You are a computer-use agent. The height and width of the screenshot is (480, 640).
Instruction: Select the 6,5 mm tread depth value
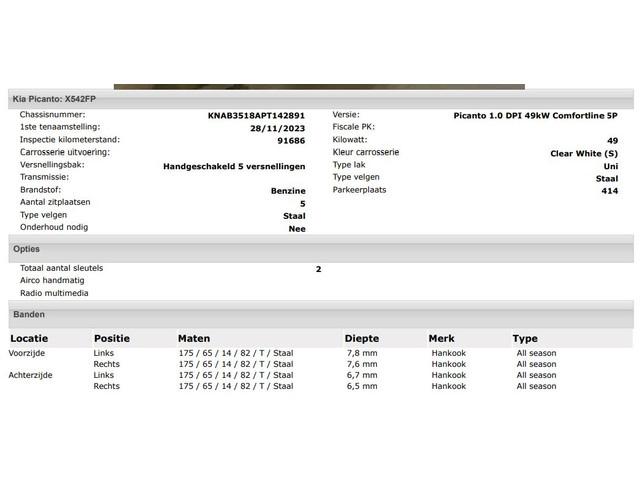tap(362, 386)
